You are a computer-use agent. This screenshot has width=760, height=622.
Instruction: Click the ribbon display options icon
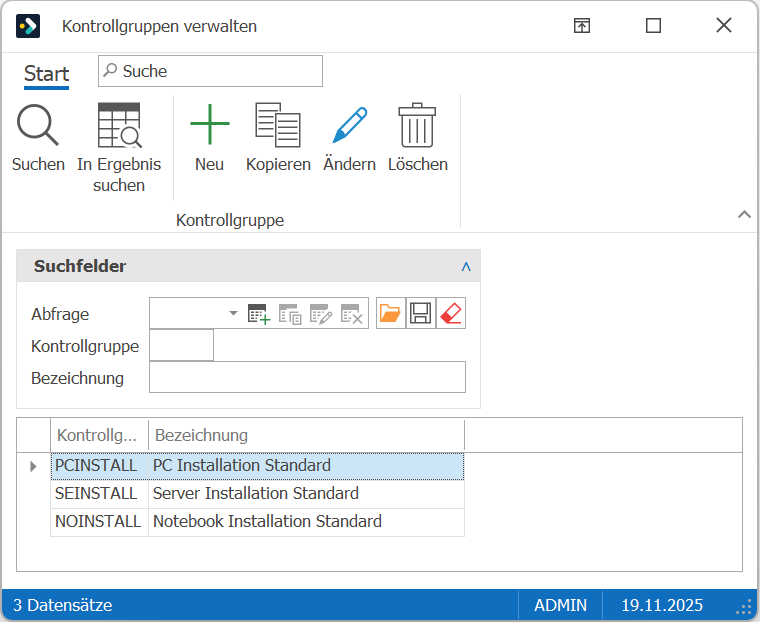(x=582, y=26)
